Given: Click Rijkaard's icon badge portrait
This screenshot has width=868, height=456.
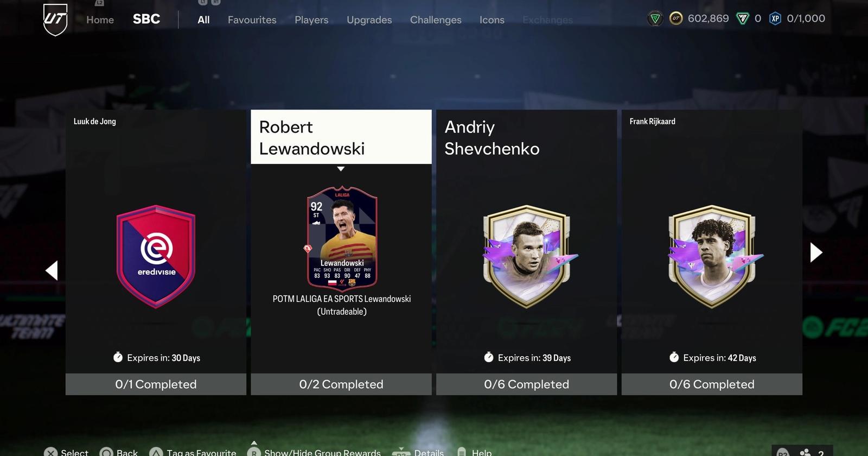Looking at the screenshot, I should (712, 257).
